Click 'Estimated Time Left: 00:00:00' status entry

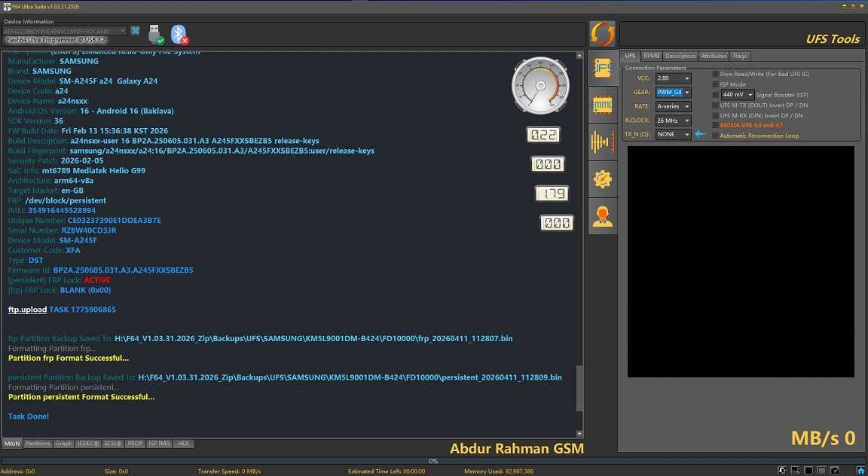(387, 471)
